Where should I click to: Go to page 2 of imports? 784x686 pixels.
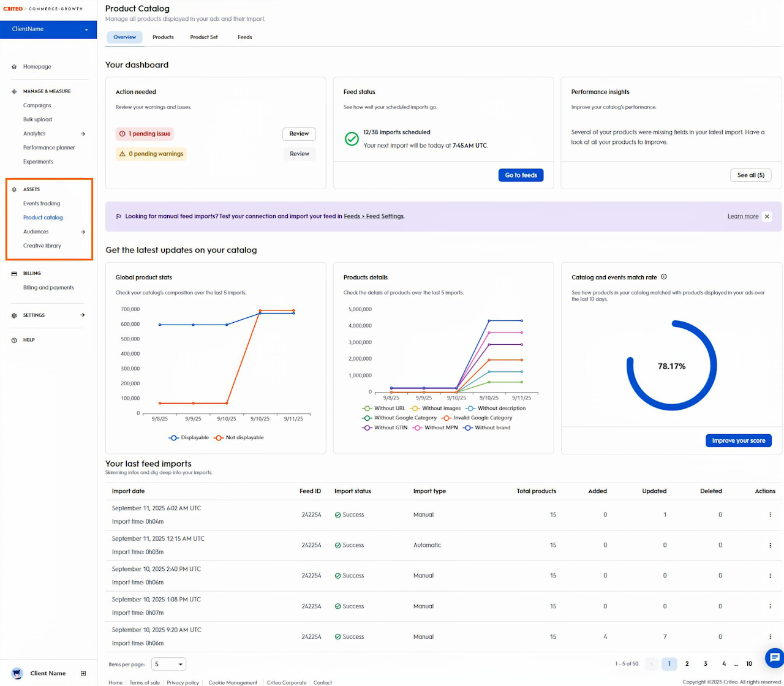(x=687, y=664)
